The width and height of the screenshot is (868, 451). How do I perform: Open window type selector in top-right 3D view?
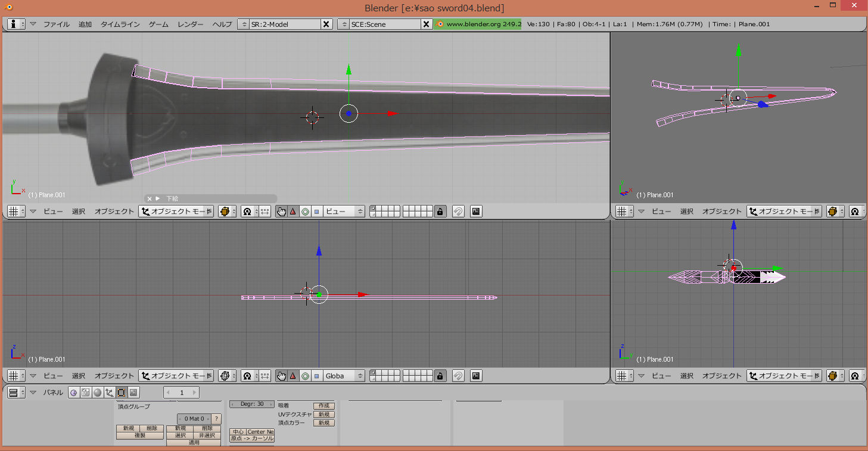(624, 211)
